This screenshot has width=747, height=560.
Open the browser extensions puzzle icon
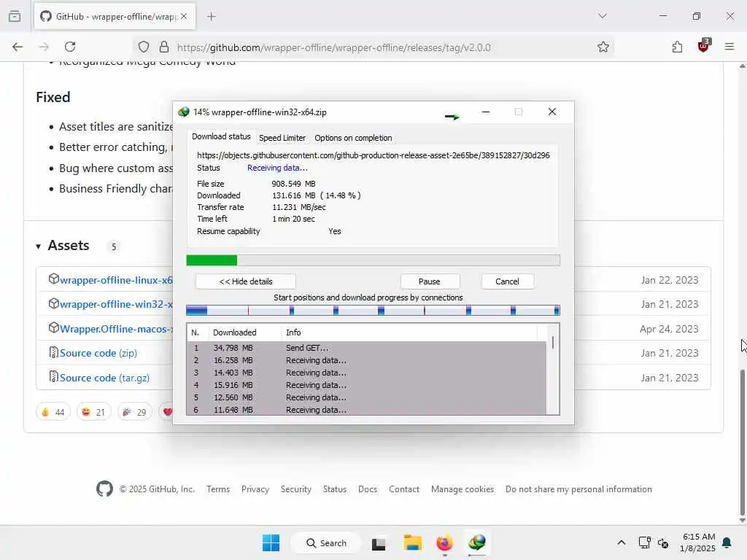tap(677, 47)
